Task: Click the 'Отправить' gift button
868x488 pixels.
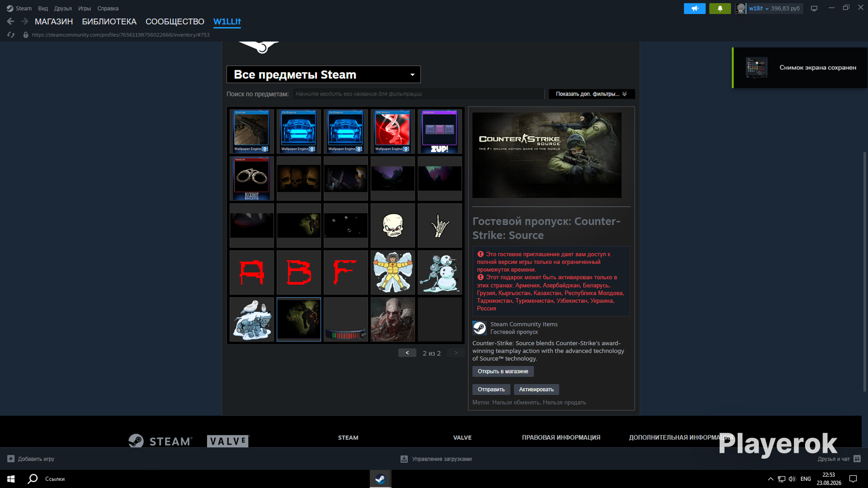Action: coord(491,389)
